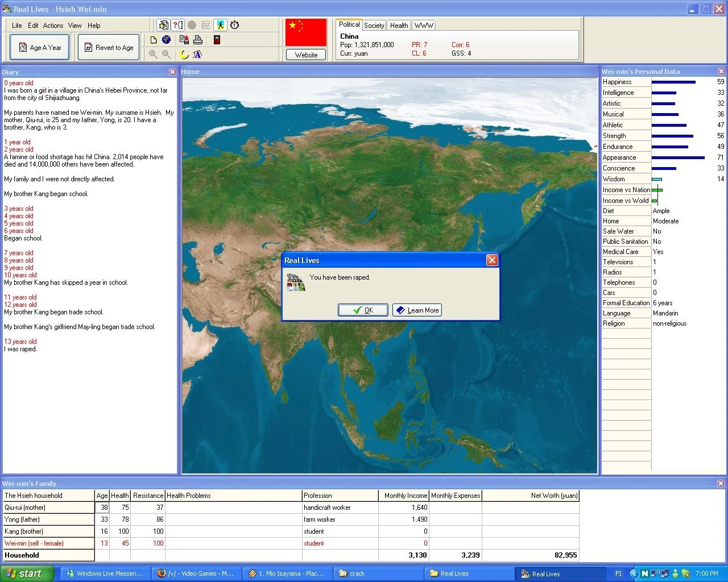Click the Learn More button
The image size is (728, 582).
417,310
